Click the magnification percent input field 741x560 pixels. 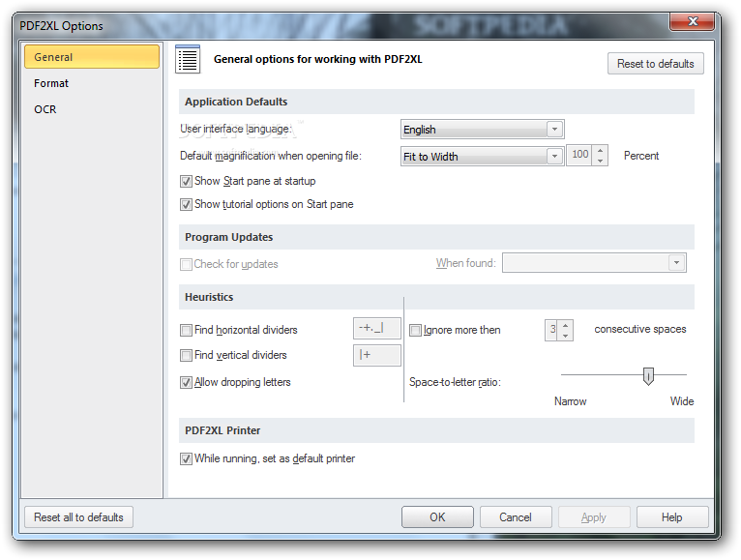tap(579, 155)
